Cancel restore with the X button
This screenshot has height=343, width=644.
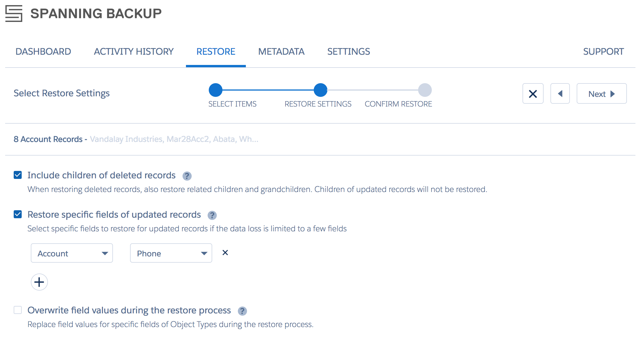[533, 94]
